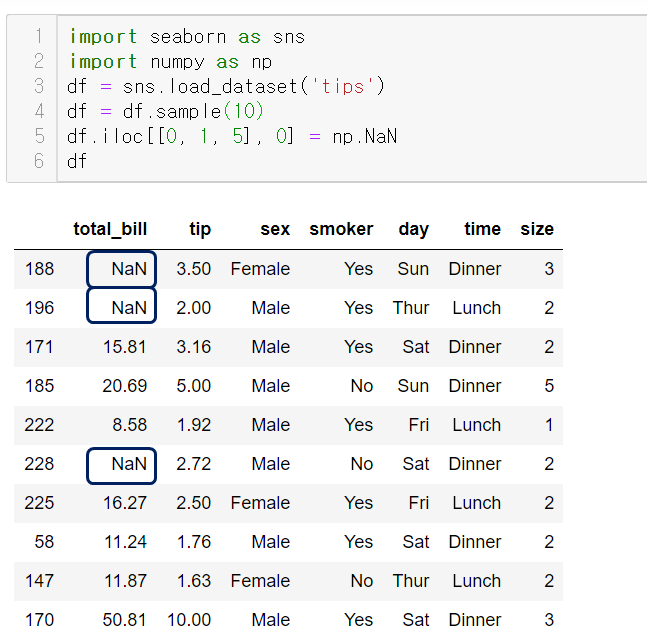Click Female in row 147

(x=260, y=581)
